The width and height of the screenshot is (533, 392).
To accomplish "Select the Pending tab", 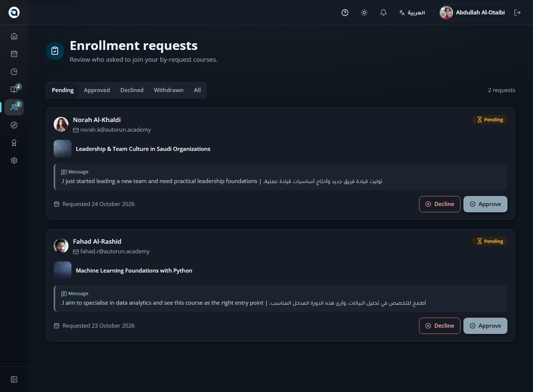I will coord(63,90).
